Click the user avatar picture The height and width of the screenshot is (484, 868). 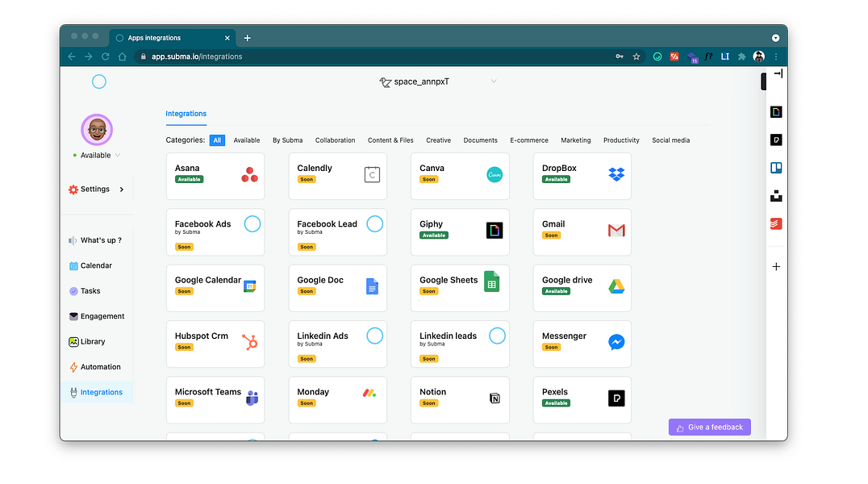click(97, 130)
